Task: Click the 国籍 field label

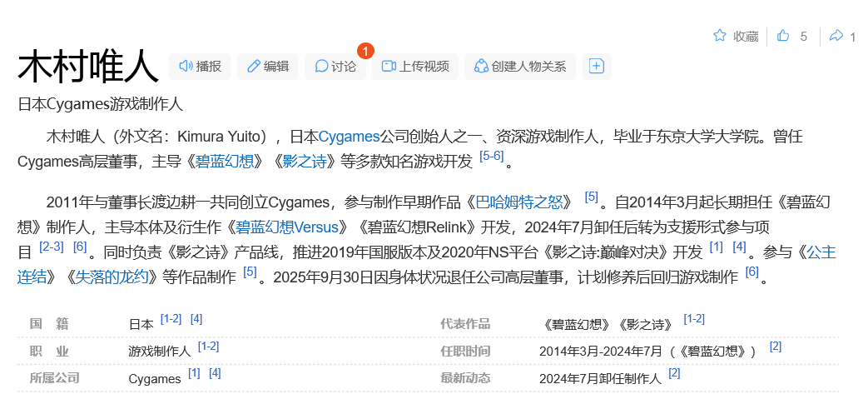Action: (49, 324)
